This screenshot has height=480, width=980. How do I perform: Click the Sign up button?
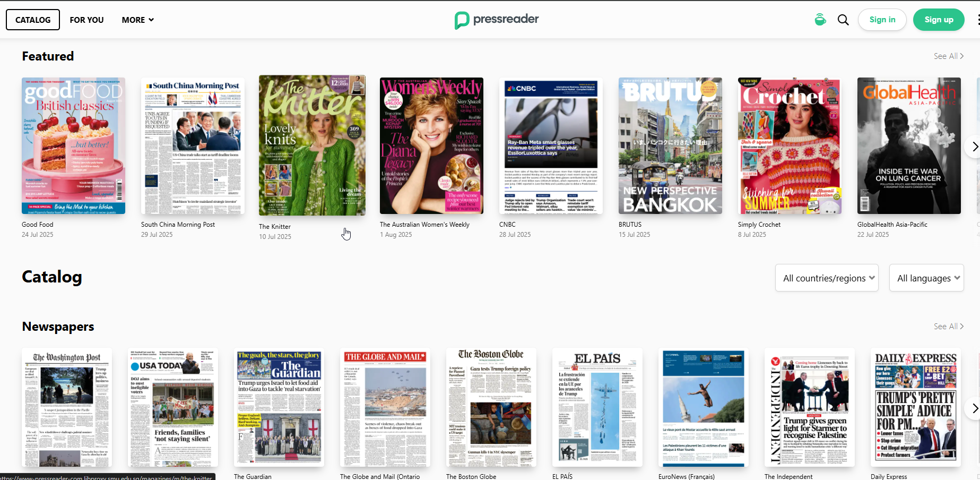939,20
